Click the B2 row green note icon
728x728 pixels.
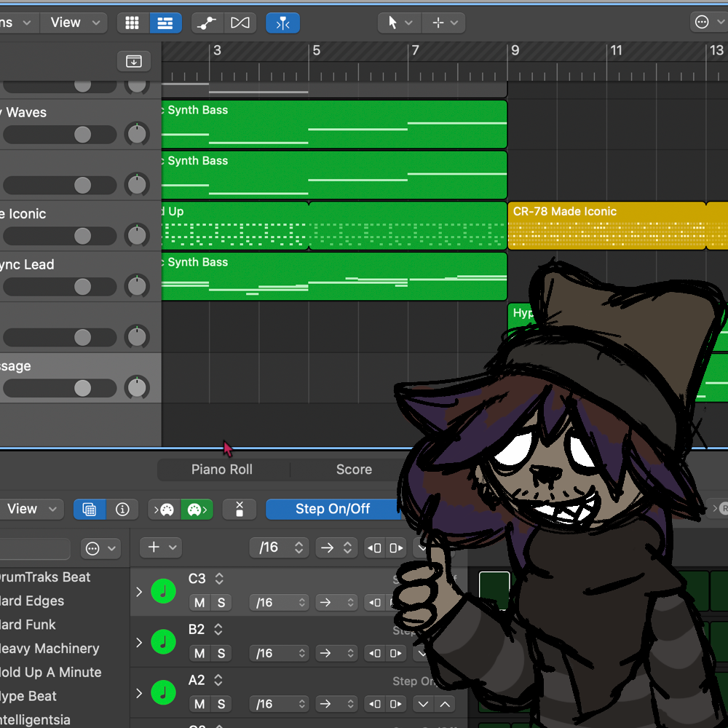click(x=163, y=641)
